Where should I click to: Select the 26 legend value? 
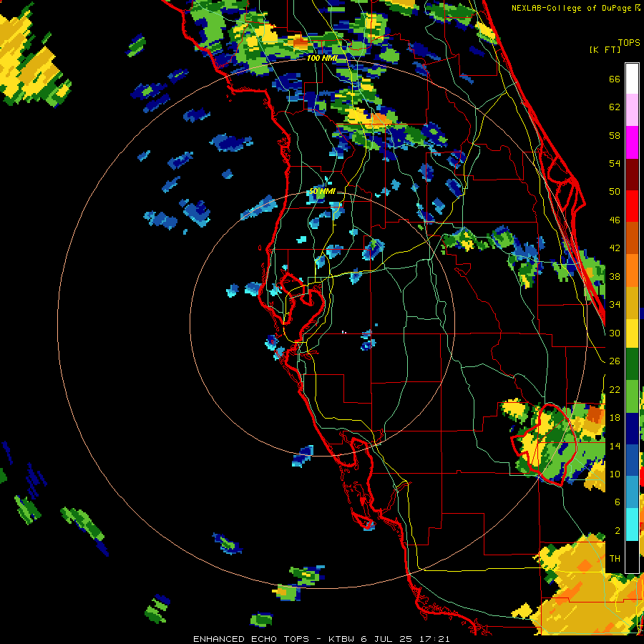615,361
